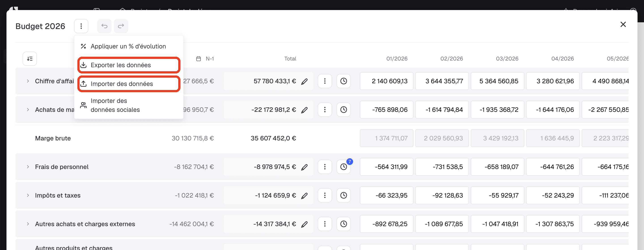Screen dimensions: 644x250
Task: Expand Autres achats et charges externes row
Action: click(28, 224)
